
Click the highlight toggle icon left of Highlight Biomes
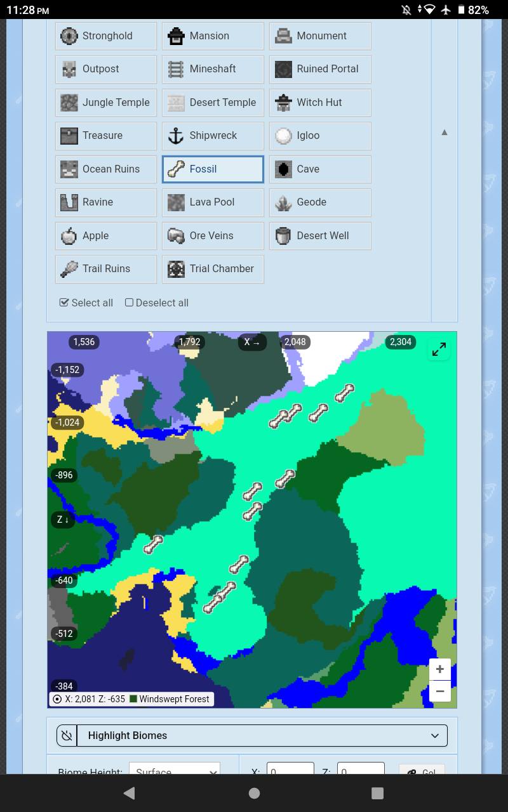coord(67,736)
